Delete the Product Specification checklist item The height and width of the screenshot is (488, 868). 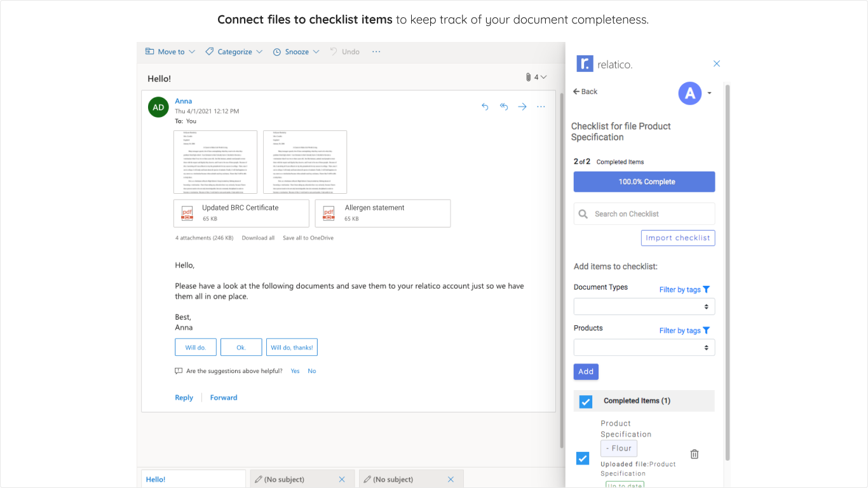[695, 454]
